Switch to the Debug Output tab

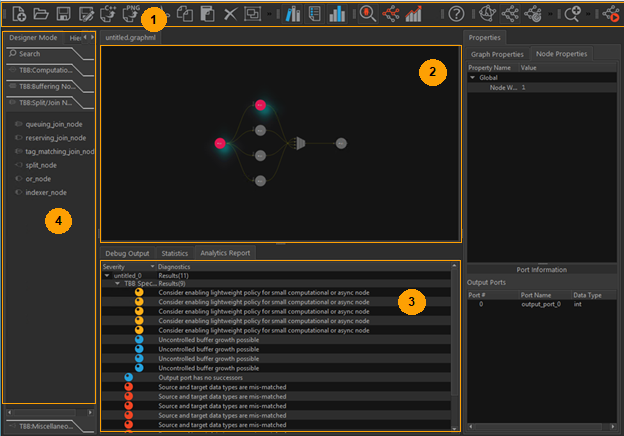coord(127,254)
